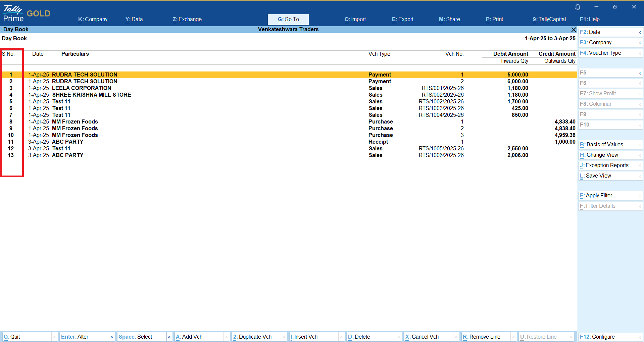Select the LEELA CORPORATION sales entry
Image resolution: width=644 pixels, height=342 pixels.
(x=82, y=88)
